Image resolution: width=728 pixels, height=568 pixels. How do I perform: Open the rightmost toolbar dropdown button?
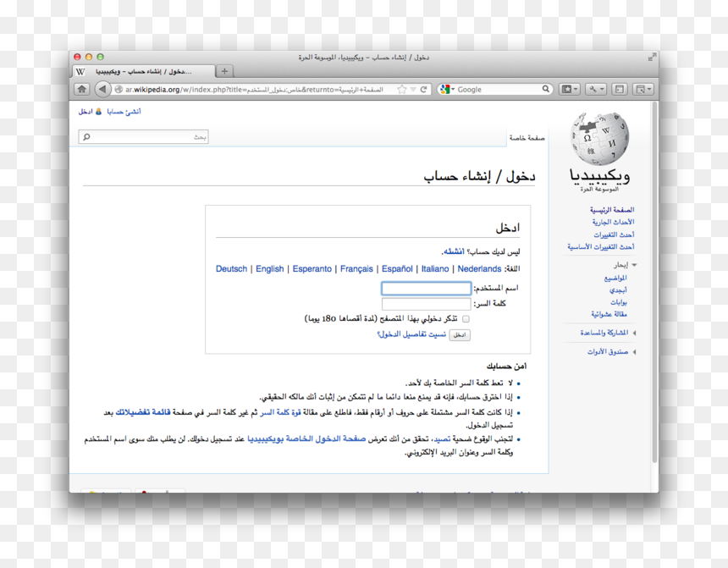coord(643,89)
